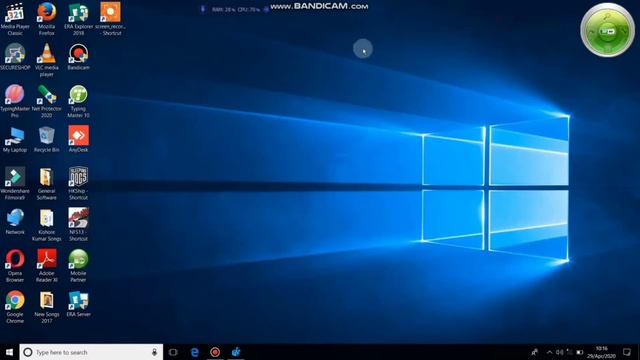Select the VLC media player cone icon
Viewport: 640px width, 360px height.
click(x=47, y=54)
